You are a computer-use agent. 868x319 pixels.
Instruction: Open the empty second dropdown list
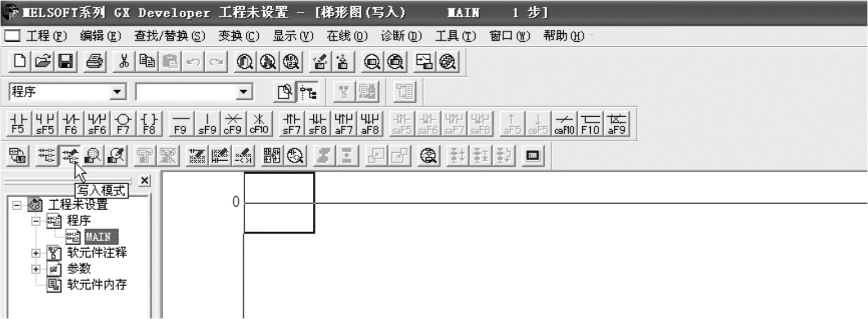pyautogui.click(x=244, y=91)
